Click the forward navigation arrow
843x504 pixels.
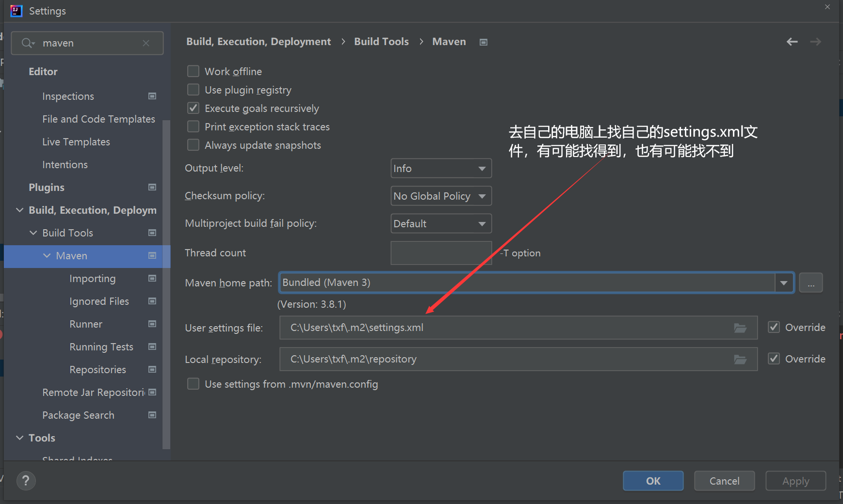(816, 42)
